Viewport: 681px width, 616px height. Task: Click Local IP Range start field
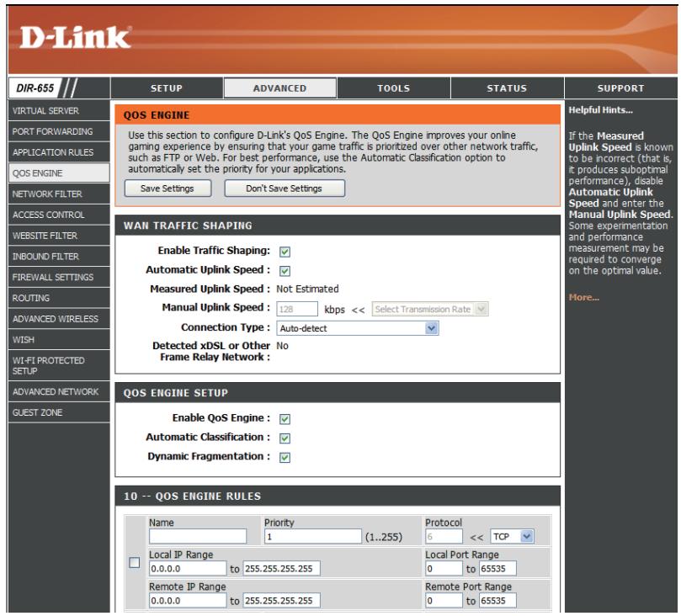pyautogui.click(x=188, y=569)
